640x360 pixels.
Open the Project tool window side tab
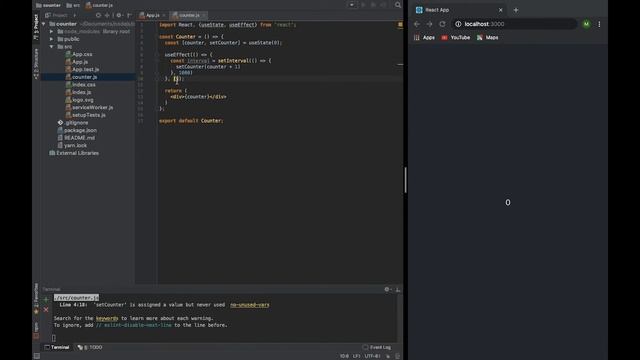click(36, 27)
